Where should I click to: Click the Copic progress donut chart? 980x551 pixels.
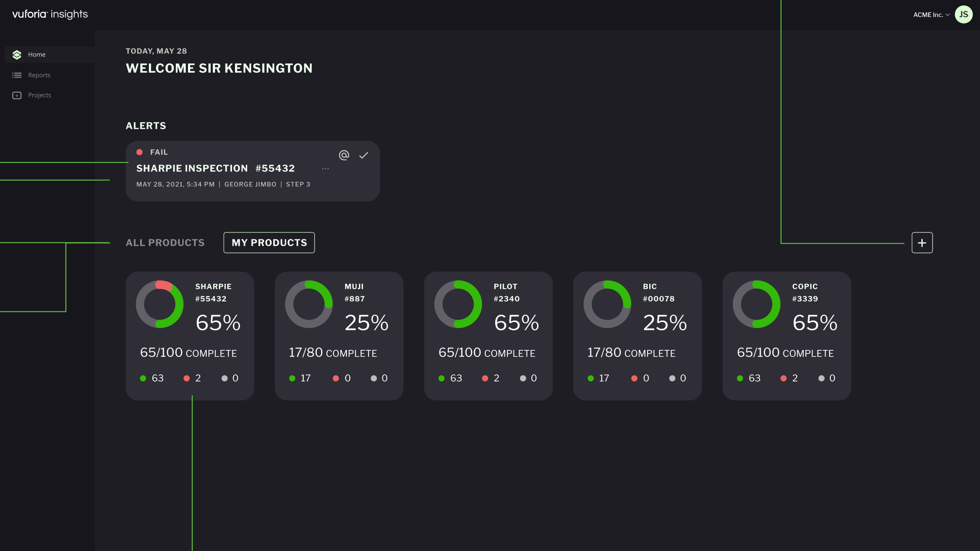(757, 304)
